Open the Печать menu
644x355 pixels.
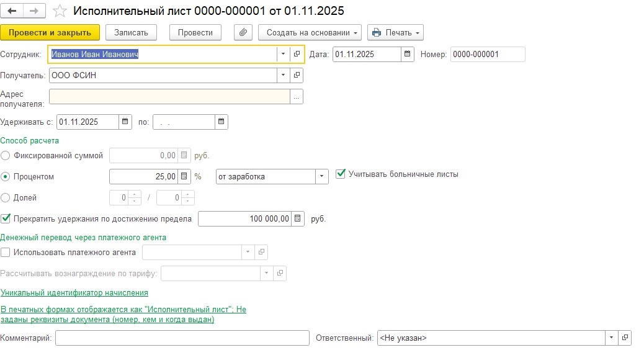coord(395,32)
